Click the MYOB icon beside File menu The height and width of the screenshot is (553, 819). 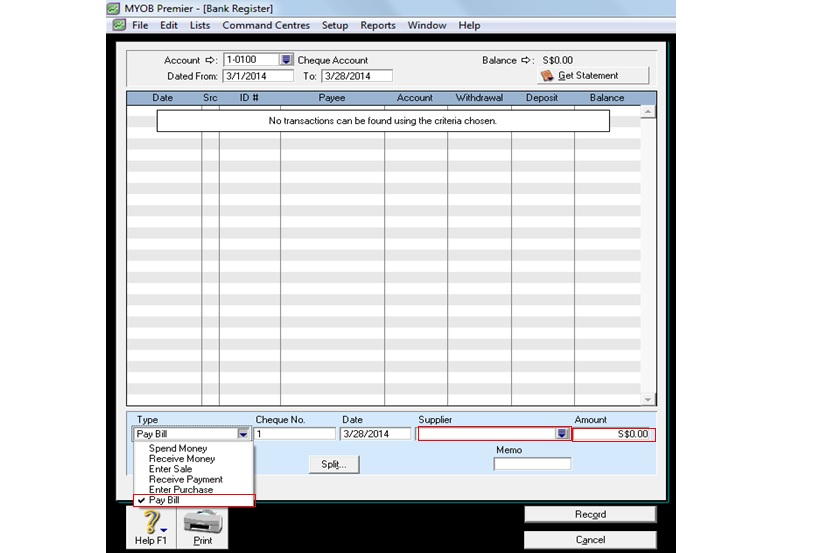point(120,25)
